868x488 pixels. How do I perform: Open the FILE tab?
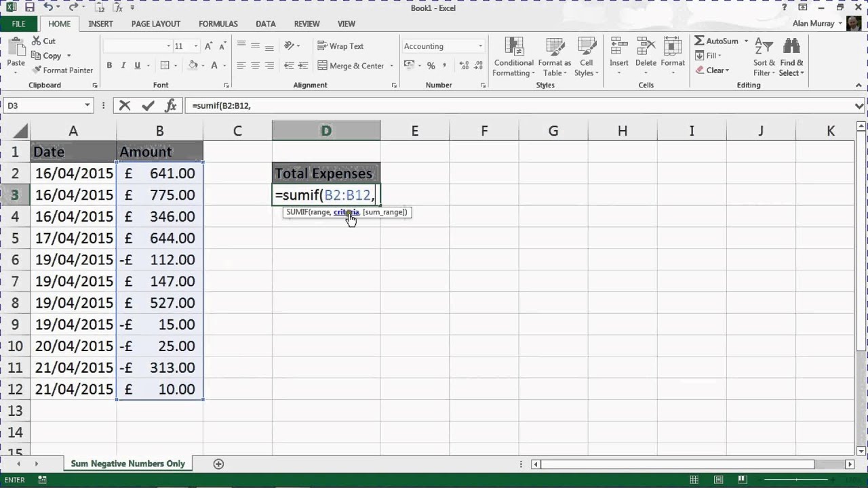(18, 24)
